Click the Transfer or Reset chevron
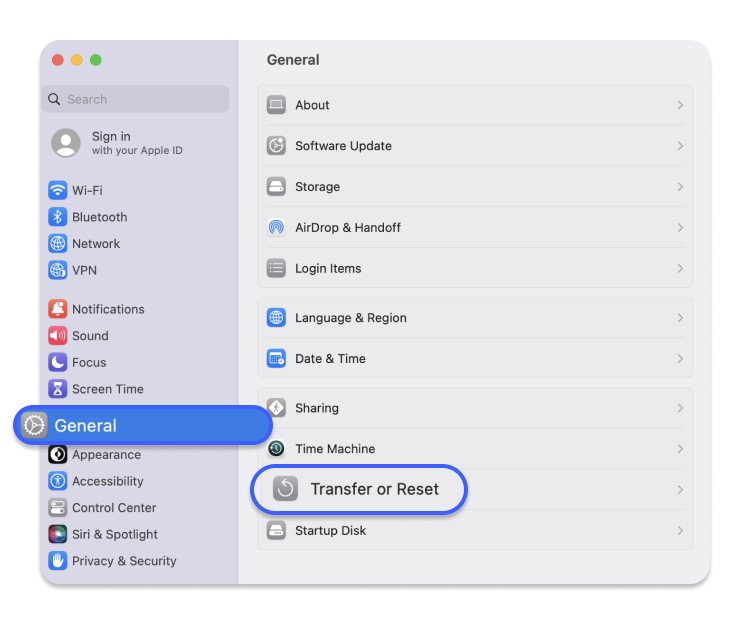This screenshot has width=750, height=624. (680, 490)
